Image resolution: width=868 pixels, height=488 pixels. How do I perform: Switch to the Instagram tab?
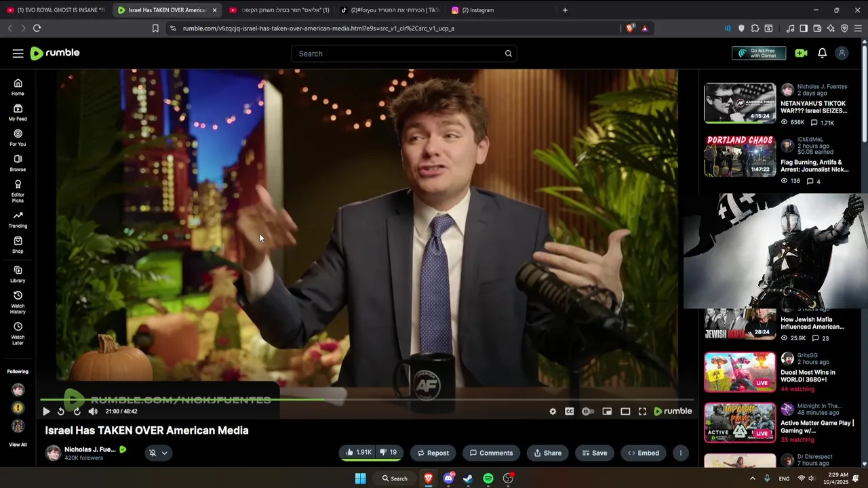(501, 10)
